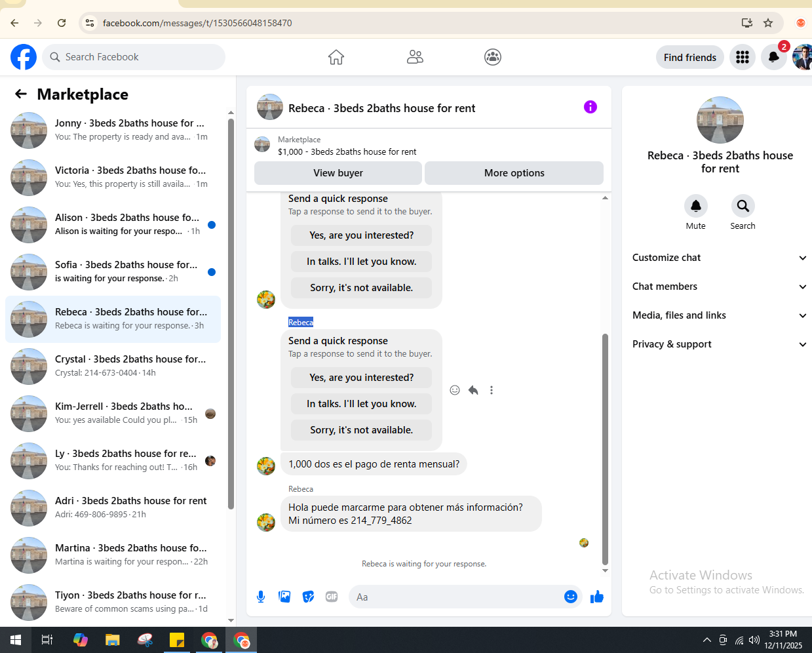
Task: Choose a sticker from the sticker icon
Action: [x=308, y=597]
